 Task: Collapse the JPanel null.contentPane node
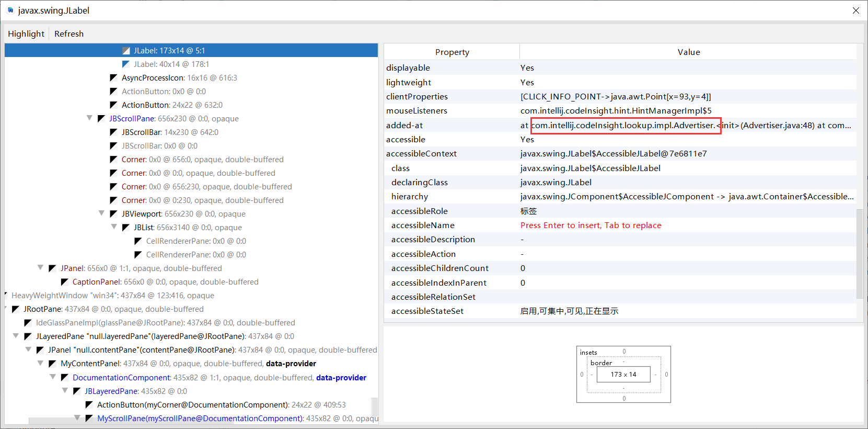point(28,349)
